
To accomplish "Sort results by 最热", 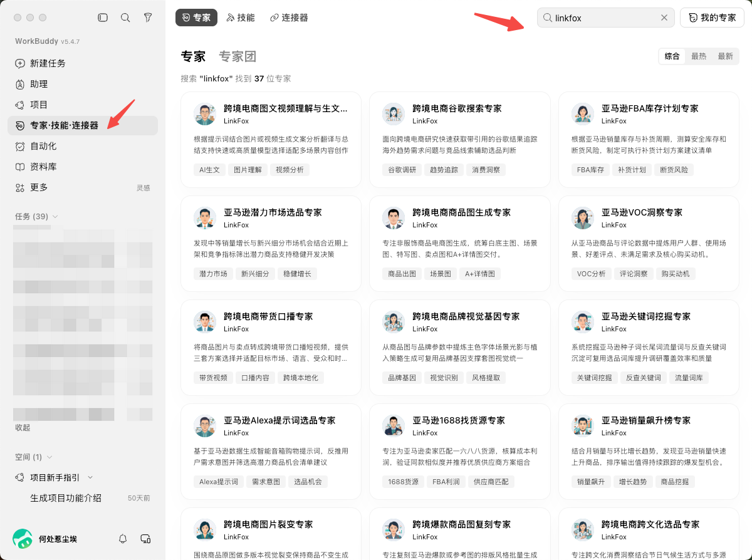I will [699, 56].
